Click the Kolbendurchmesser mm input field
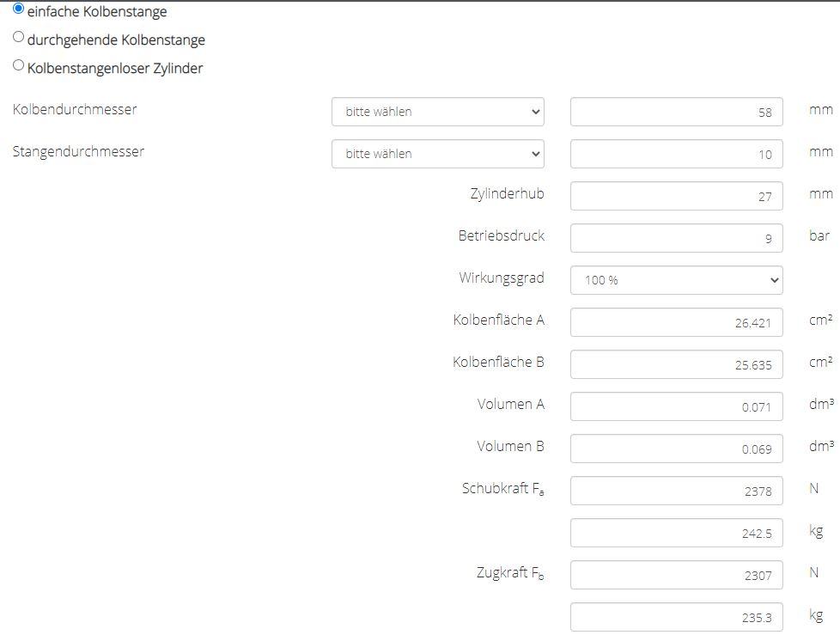This screenshot has height=641, width=840. tap(676, 112)
